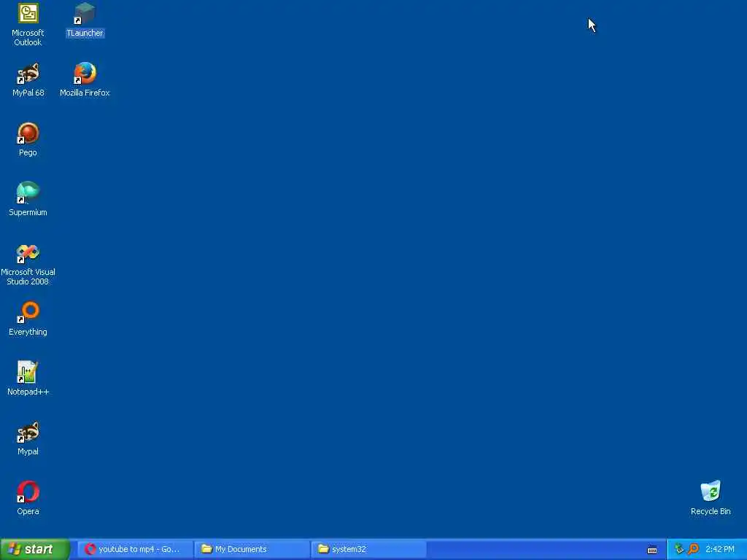This screenshot has width=747, height=560.
Task: Click the Everything search tray icon
Action: click(x=693, y=549)
